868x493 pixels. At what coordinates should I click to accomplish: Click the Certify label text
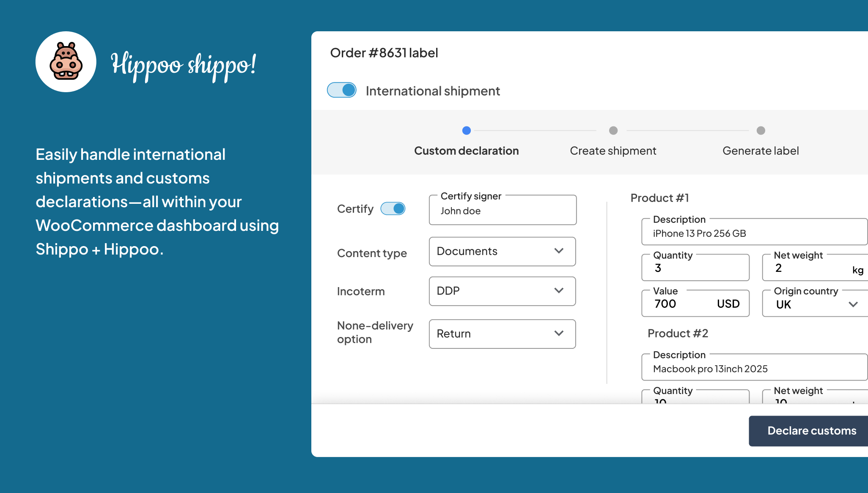click(355, 209)
